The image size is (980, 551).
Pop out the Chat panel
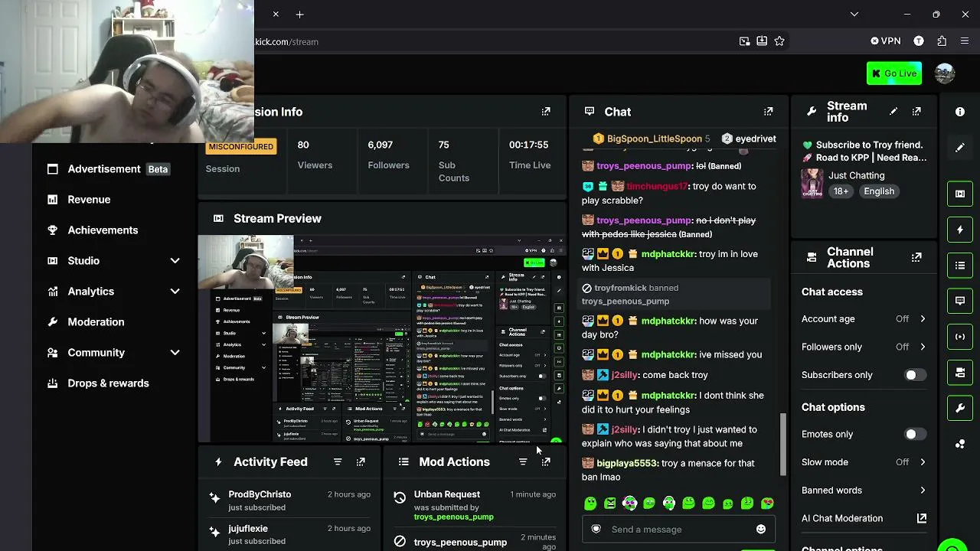coord(768,112)
